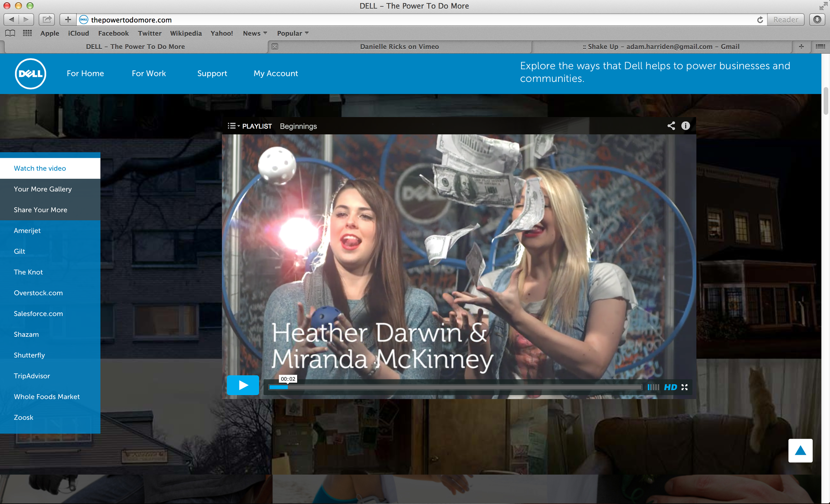Open the Twitter bookmark
Image resolution: width=830 pixels, height=504 pixels.
pyautogui.click(x=149, y=33)
